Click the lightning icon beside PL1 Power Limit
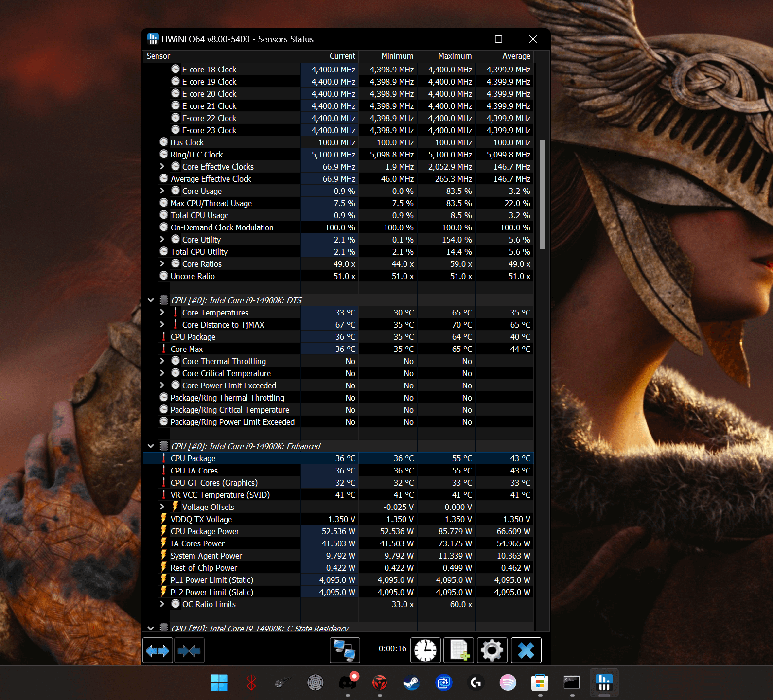 164,579
